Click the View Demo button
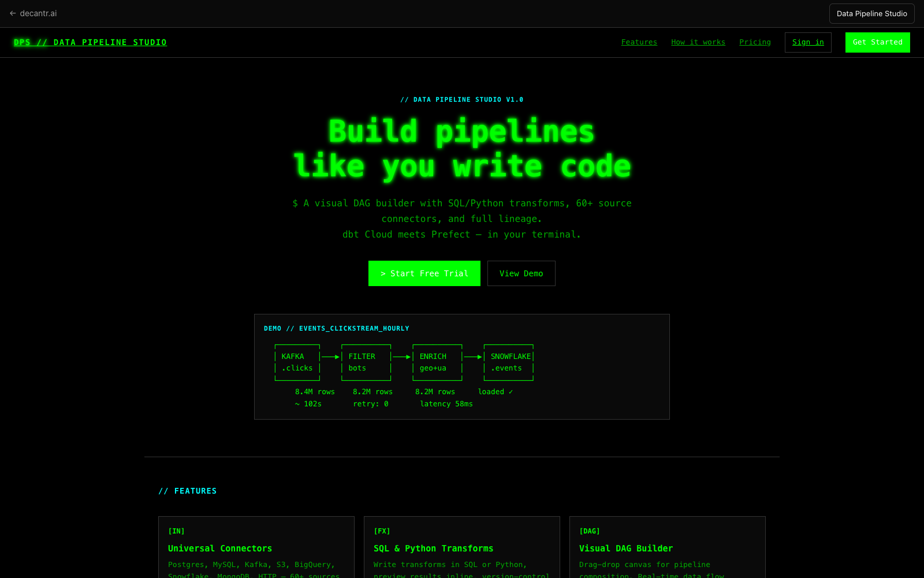This screenshot has height=578, width=924. click(521, 273)
